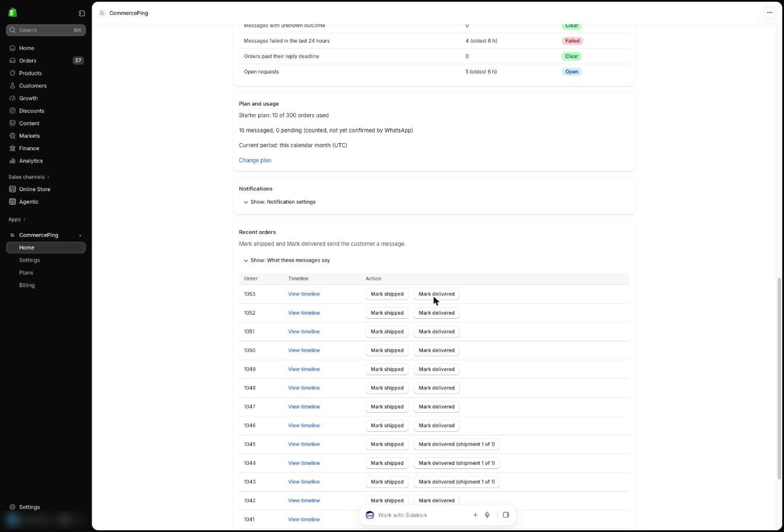
Task: Click the Change plan link
Action: coord(255,160)
